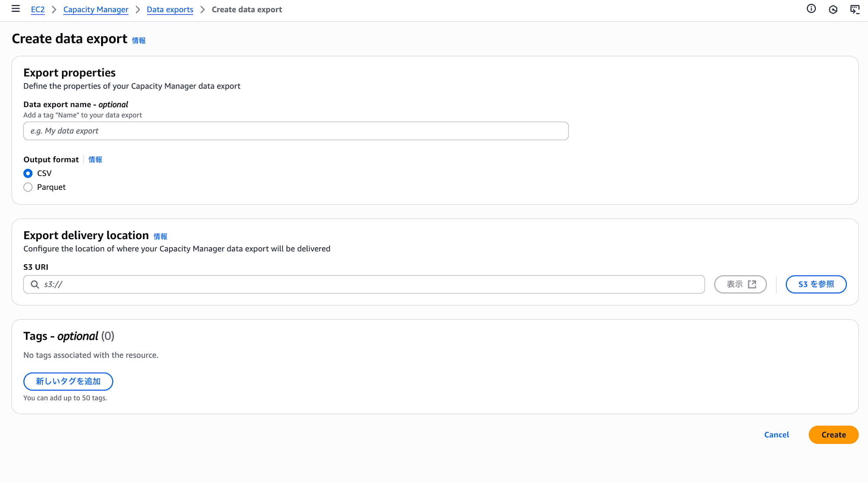Screen dimensions: 868x483
Task: Go to EC2 breadcrumb
Action: (x=38, y=10)
